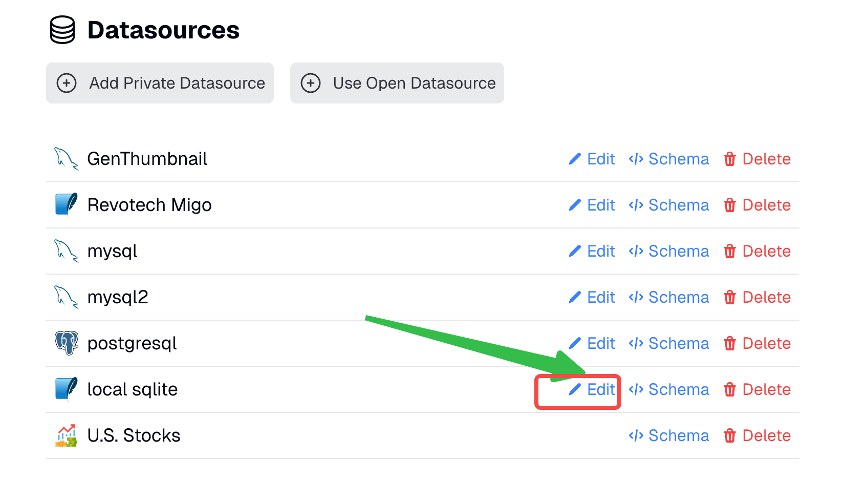Viewport: 868px width, 500px height.
Task: Delete the U.S. Stocks datasource
Action: tap(757, 435)
